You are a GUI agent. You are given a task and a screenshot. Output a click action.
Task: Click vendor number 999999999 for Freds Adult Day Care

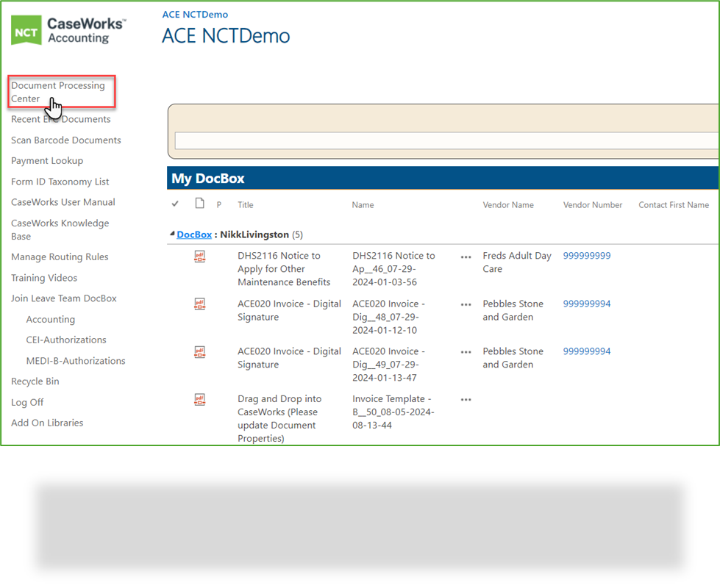tap(586, 256)
